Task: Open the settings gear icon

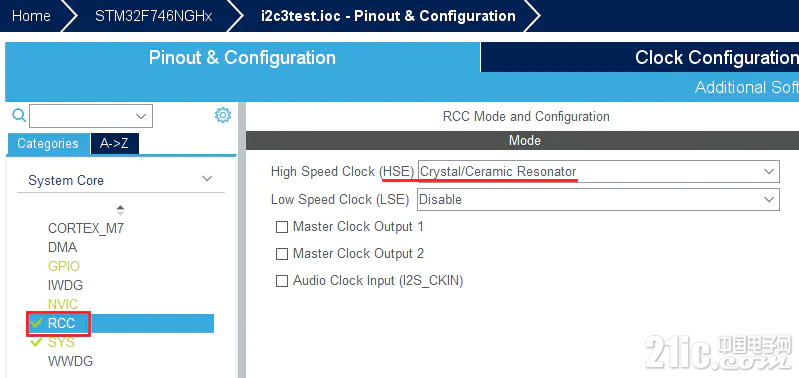Action: 223,116
